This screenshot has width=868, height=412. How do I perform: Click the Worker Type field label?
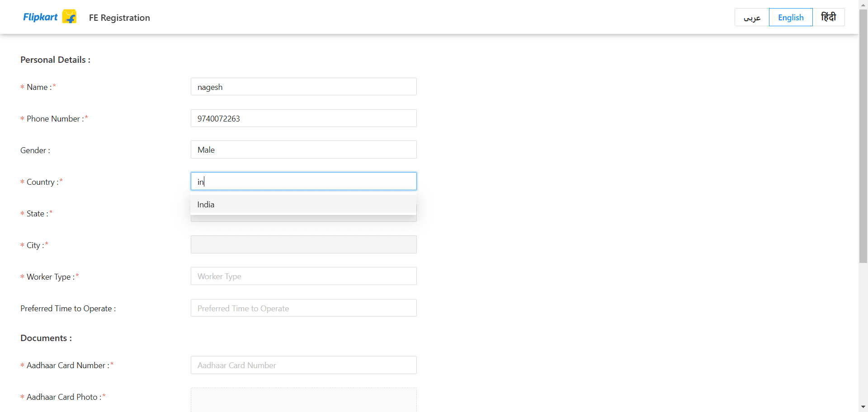click(51, 276)
